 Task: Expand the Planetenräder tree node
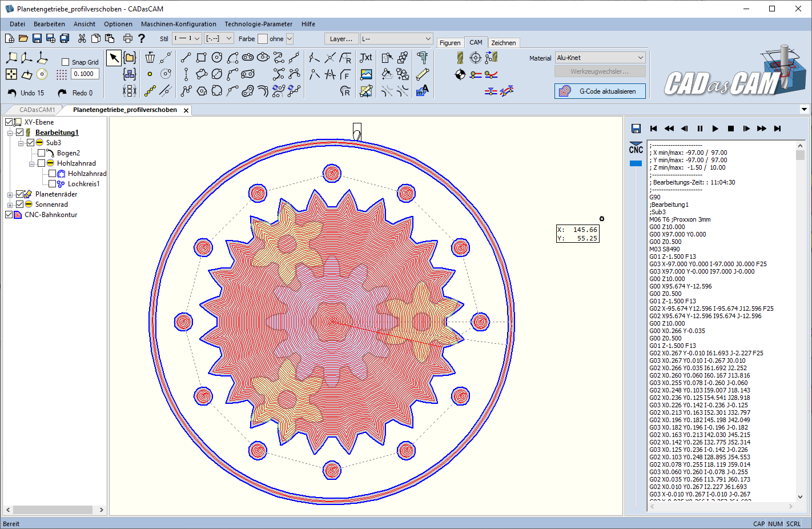click(10, 195)
